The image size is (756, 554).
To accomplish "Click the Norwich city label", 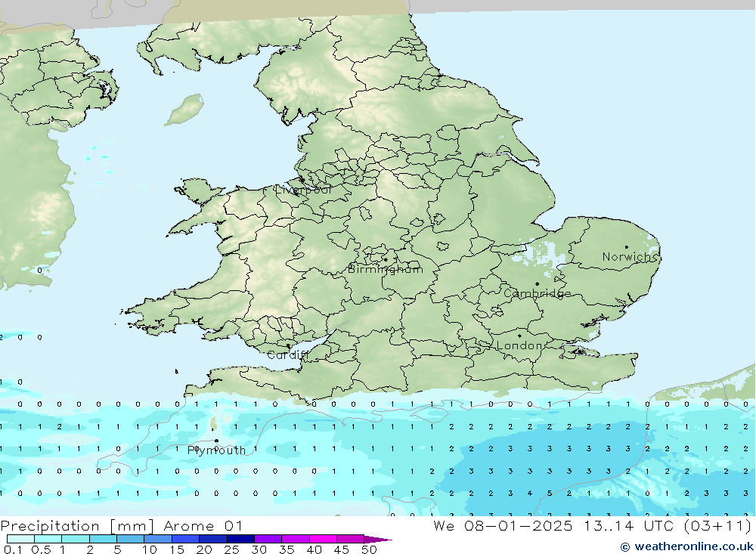I will (x=630, y=257).
